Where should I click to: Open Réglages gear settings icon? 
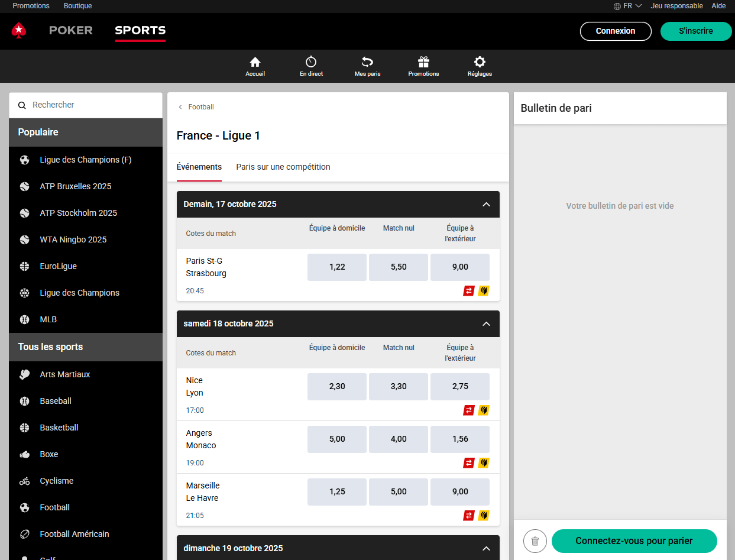[480, 62]
